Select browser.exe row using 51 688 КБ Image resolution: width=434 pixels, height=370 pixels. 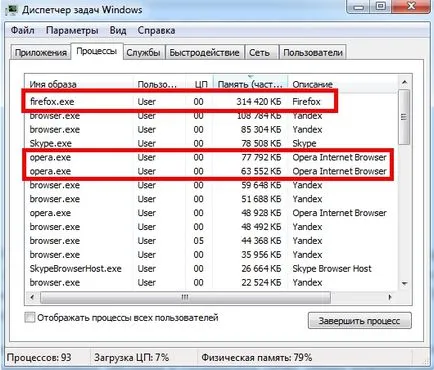point(212,199)
